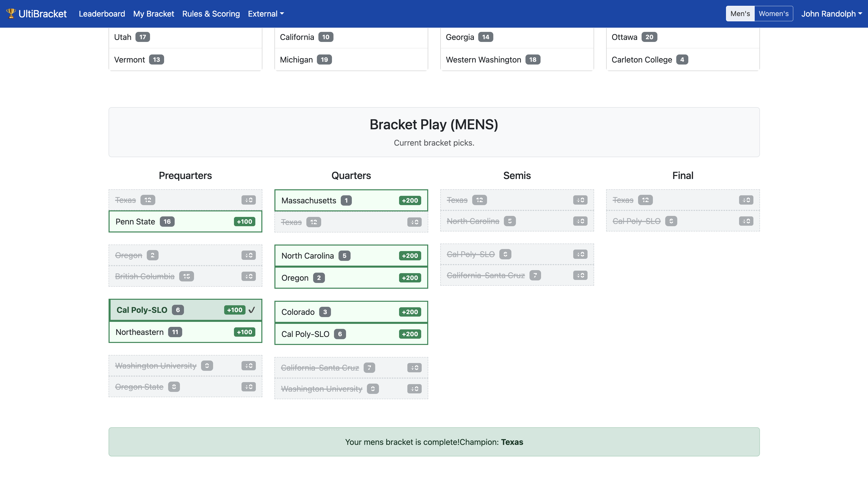Click Massachusetts +200 points badge
Viewport: 868px width, 477px height.
coord(410,200)
